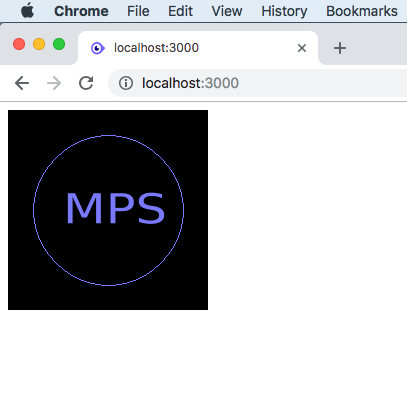Go forward to the next page
This screenshot has width=407, height=412.
pos(54,83)
